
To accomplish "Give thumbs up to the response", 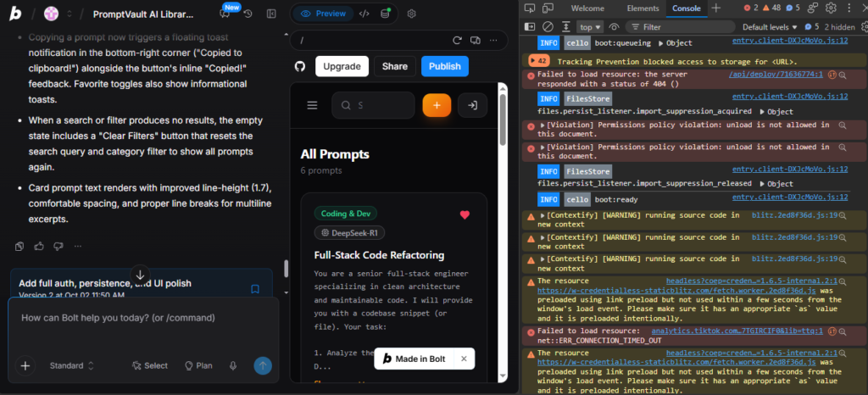I will [39, 246].
